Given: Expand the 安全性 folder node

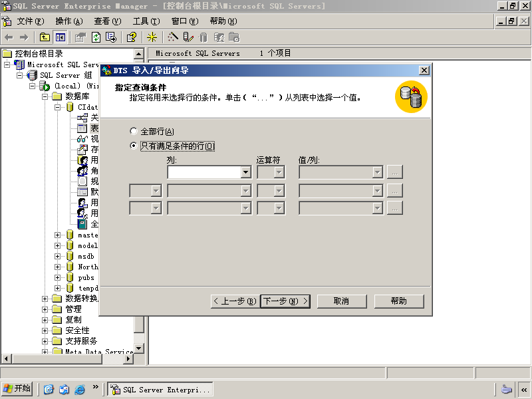Looking at the screenshot, I should (x=45, y=331).
